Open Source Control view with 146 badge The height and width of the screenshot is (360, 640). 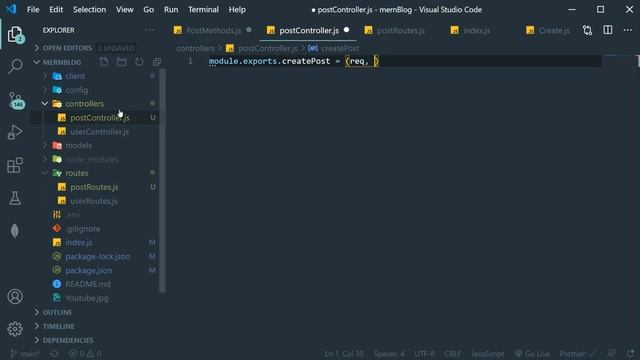(x=16, y=100)
